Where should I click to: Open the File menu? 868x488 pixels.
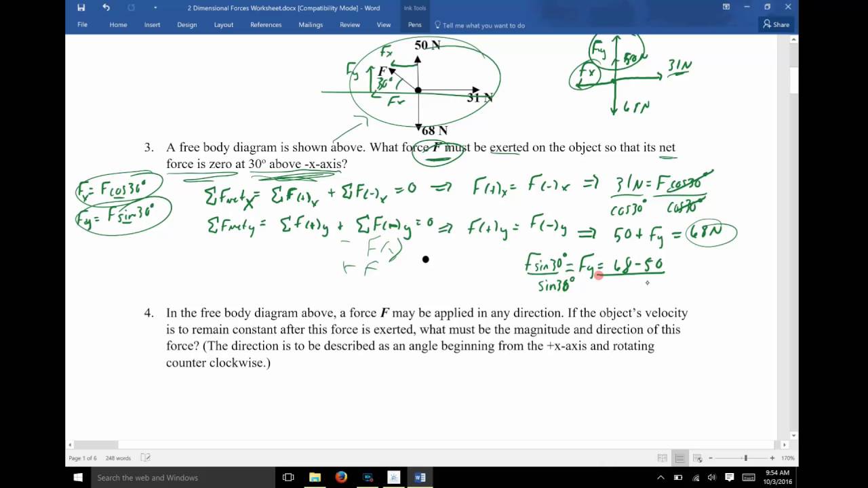(x=82, y=25)
